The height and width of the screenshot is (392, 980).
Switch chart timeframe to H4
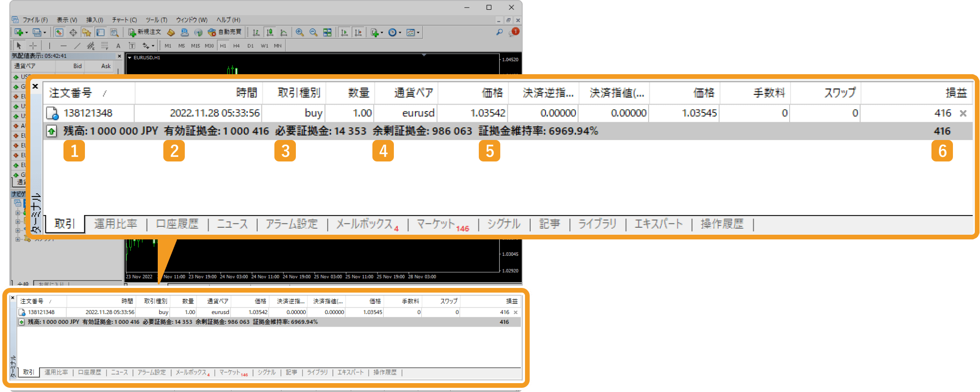[237, 46]
